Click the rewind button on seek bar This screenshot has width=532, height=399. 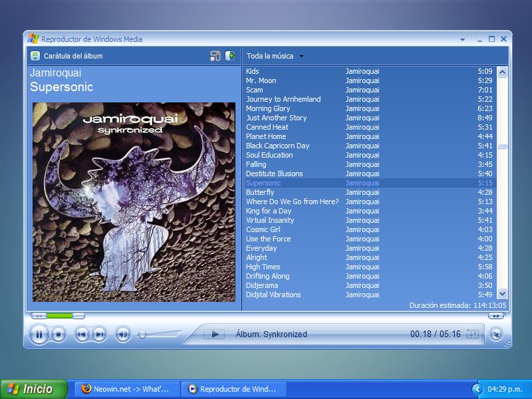39,316
